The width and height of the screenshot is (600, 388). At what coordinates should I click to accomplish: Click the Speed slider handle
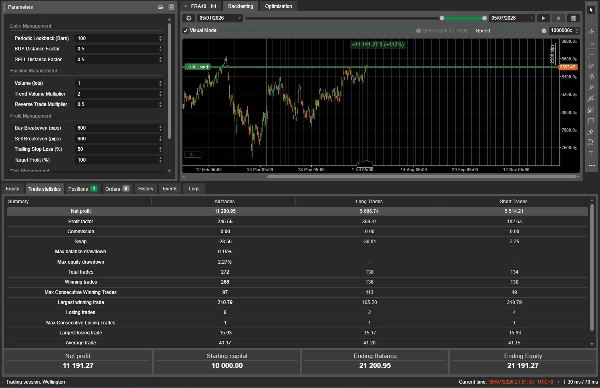click(x=544, y=31)
